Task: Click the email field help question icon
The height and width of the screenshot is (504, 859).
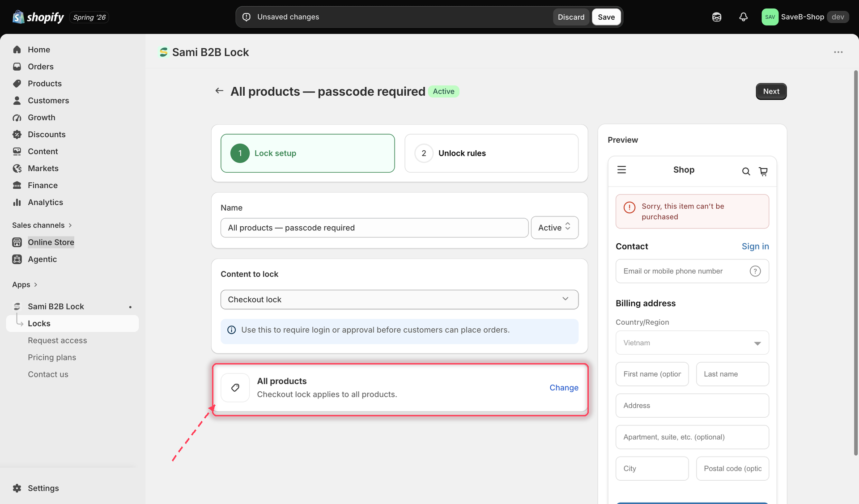Action: click(755, 271)
